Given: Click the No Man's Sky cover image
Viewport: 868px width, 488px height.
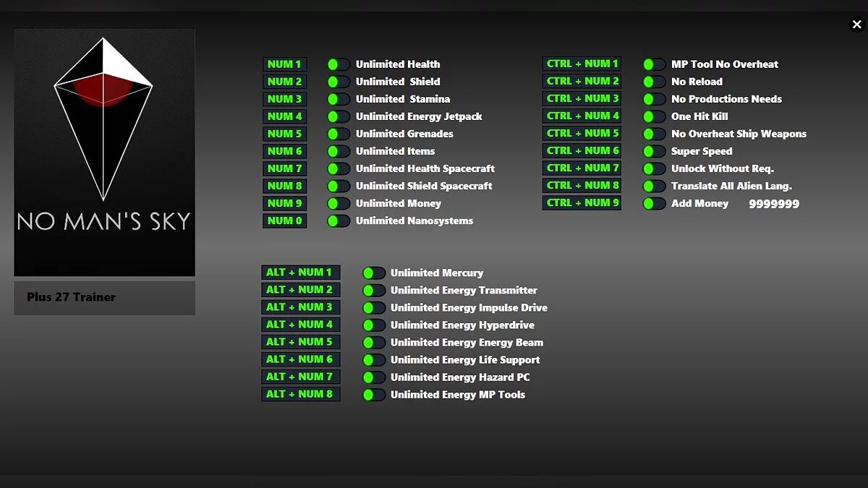Looking at the screenshot, I should pos(104,152).
